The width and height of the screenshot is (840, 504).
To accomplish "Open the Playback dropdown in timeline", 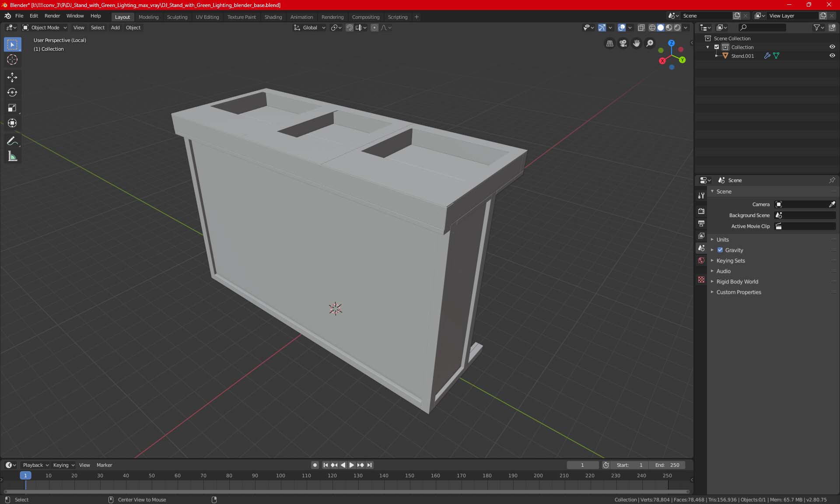I will (35, 465).
